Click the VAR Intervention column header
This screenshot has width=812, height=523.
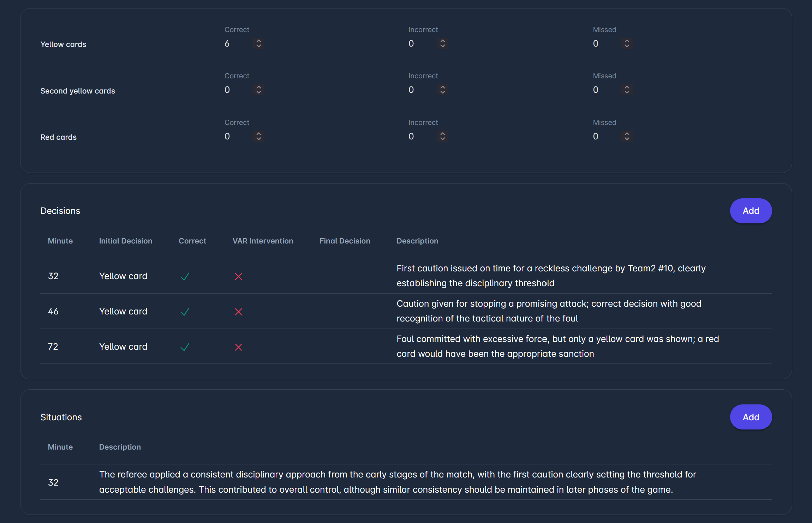tap(263, 241)
